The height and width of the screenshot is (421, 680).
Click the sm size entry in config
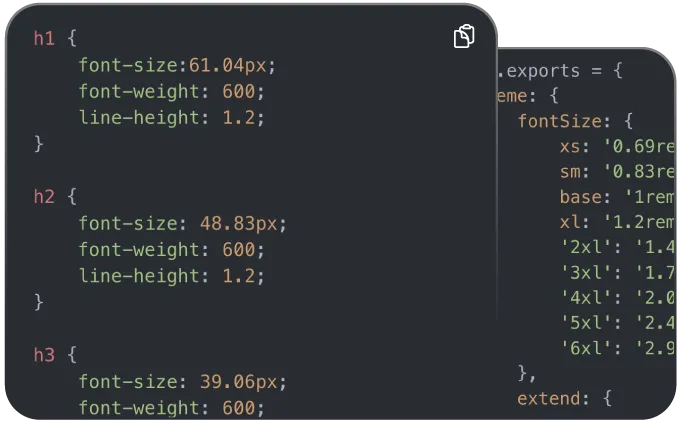[617, 172]
